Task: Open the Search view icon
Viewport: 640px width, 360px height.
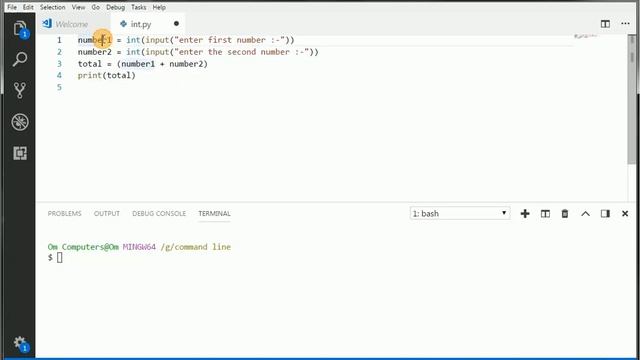Action: coord(20,60)
